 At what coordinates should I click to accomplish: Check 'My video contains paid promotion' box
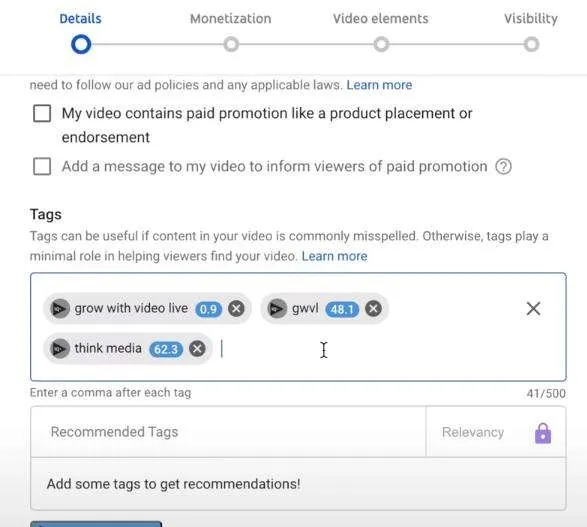click(42, 113)
